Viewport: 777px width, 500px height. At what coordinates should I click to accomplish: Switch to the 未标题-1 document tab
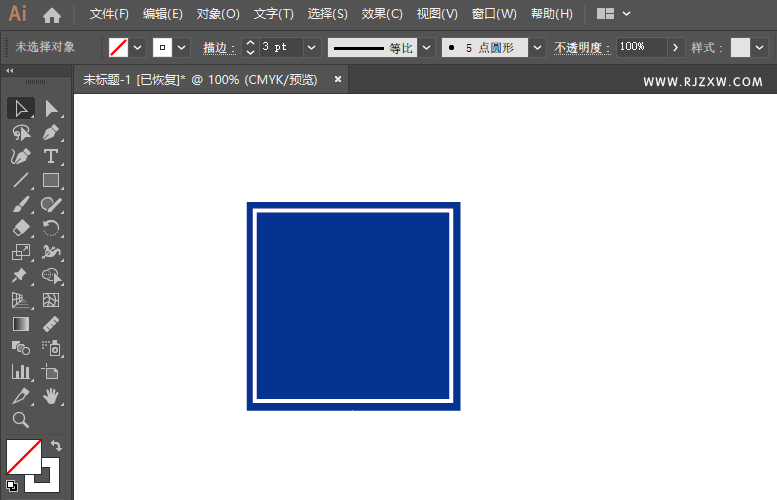pyautogui.click(x=200, y=80)
